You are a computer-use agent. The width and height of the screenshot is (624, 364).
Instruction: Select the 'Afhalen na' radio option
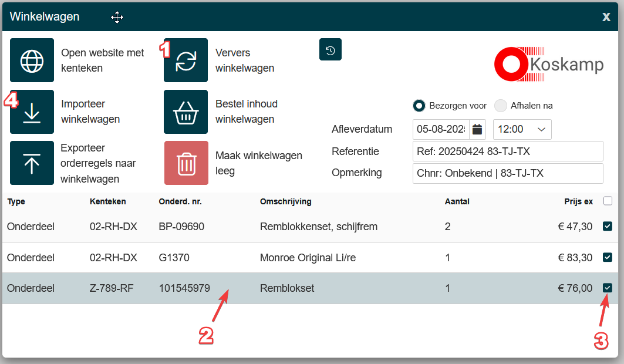click(500, 106)
